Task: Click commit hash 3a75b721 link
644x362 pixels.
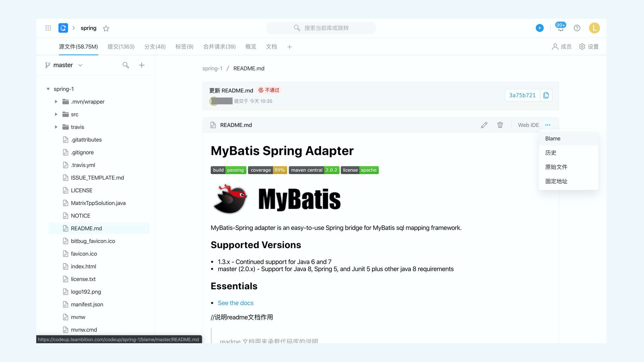Action: [522, 96]
